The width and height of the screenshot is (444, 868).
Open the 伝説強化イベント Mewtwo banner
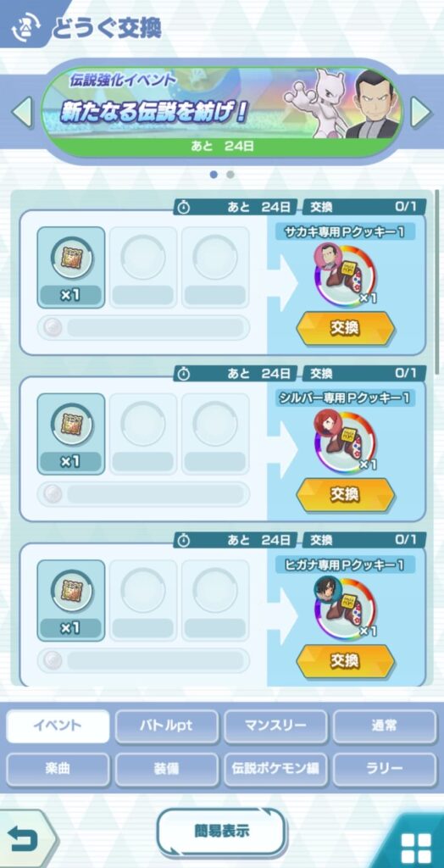221,111
